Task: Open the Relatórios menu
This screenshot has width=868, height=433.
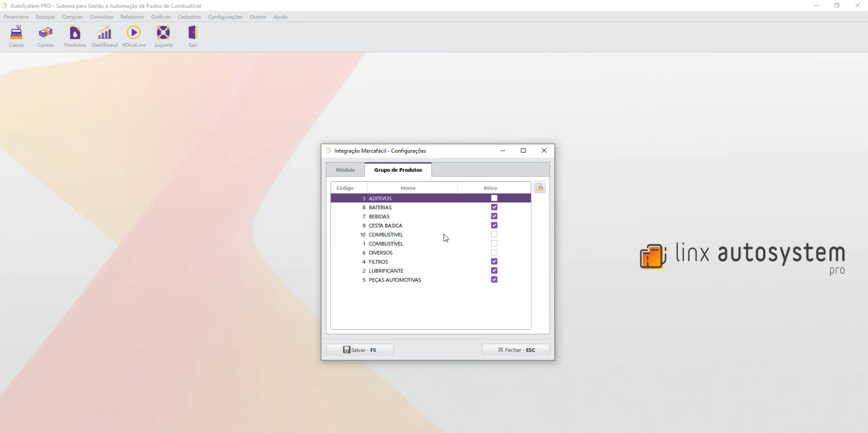Action: click(132, 17)
